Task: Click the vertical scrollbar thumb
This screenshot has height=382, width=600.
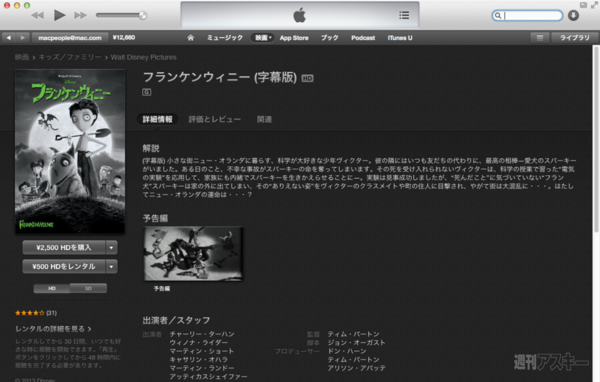Action: coord(596,139)
